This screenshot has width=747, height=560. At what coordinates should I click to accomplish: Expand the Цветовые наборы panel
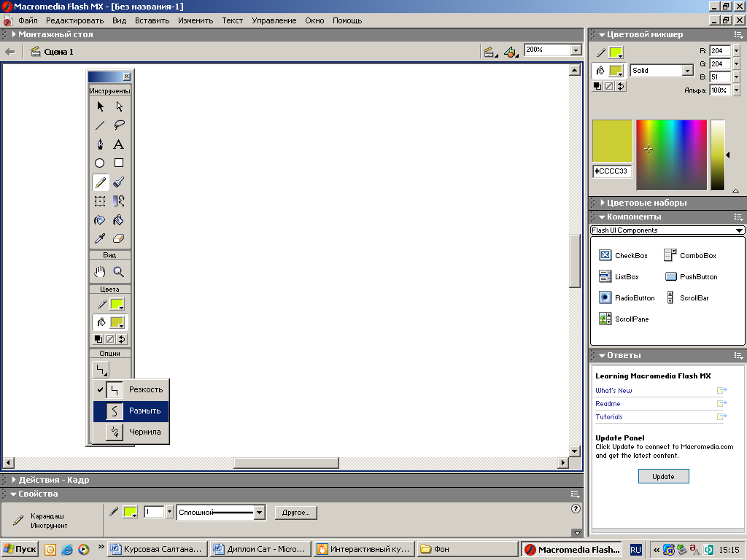[x=602, y=203]
